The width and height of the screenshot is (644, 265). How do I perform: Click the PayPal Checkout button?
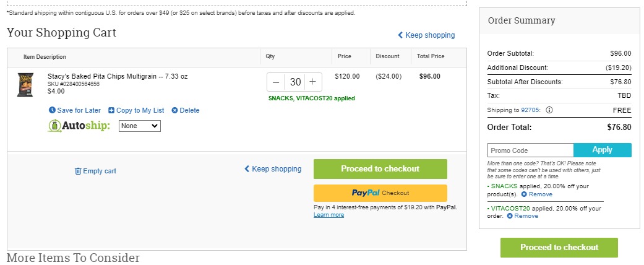pos(380,193)
